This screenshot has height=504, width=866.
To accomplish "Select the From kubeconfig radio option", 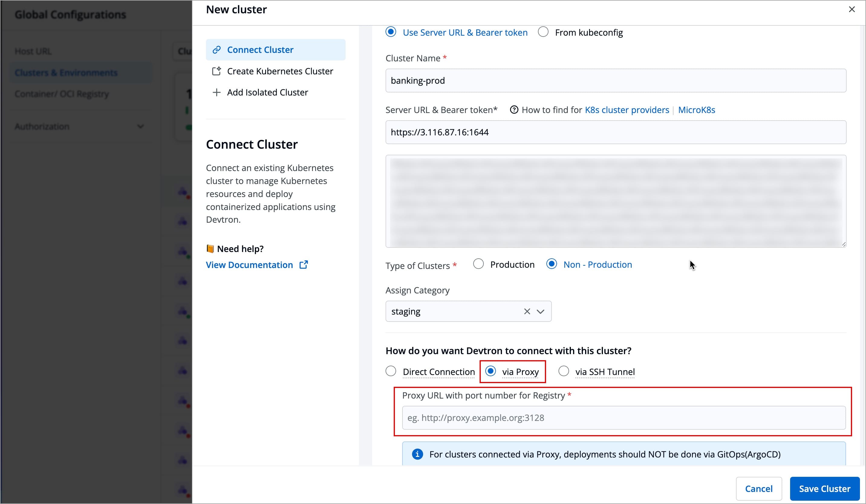I will click(543, 32).
